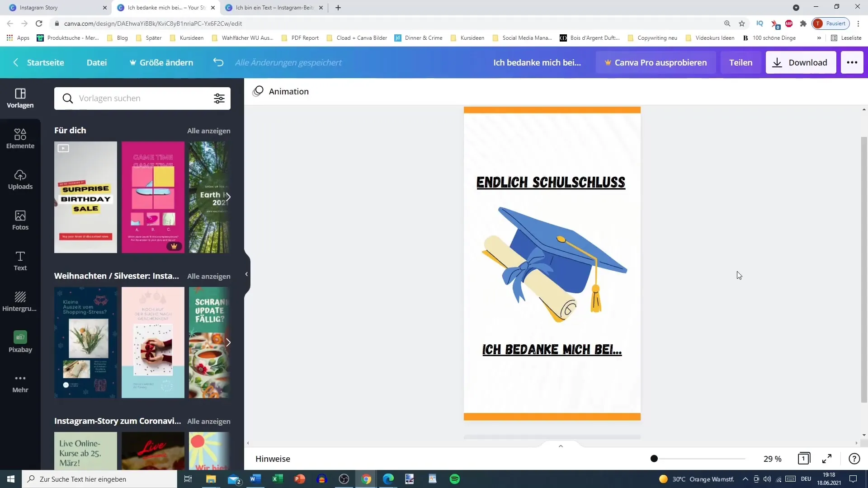Open the Windows Start menu
This screenshot has height=488, width=868.
pyautogui.click(x=11, y=479)
